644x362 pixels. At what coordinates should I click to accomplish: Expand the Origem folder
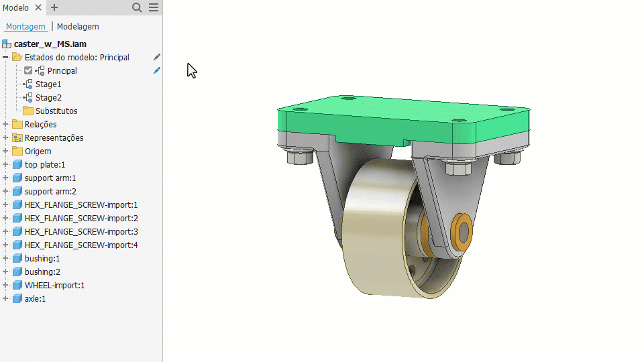5,151
